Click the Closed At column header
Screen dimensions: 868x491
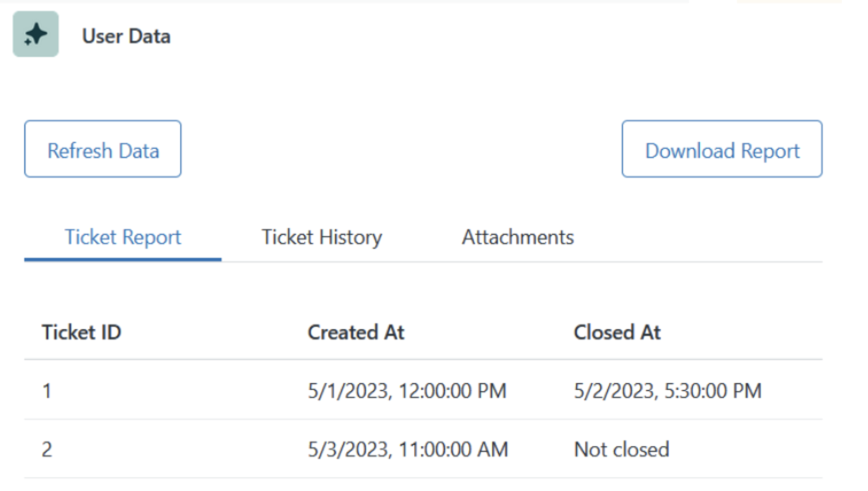tap(617, 333)
